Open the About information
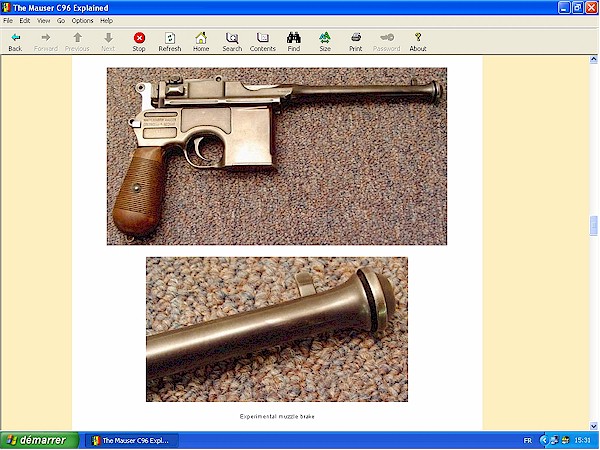The width and height of the screenshot is (600, 450). [x=418, y=42]
